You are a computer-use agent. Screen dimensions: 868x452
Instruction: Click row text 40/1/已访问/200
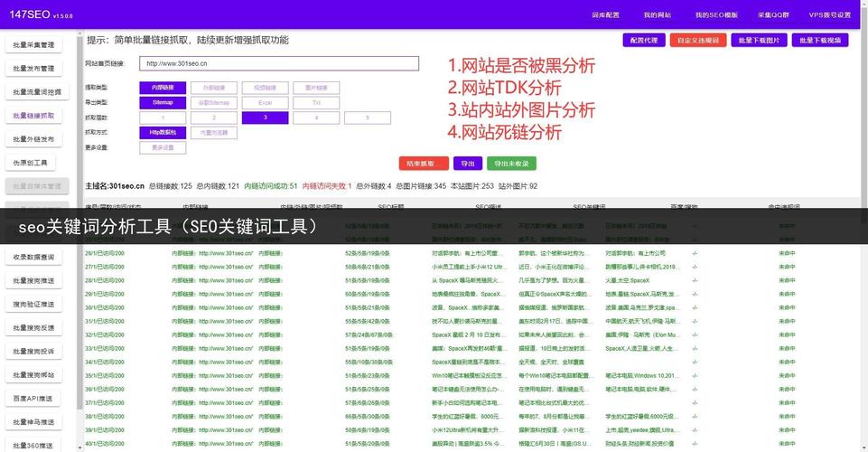[x=105, y=444]
